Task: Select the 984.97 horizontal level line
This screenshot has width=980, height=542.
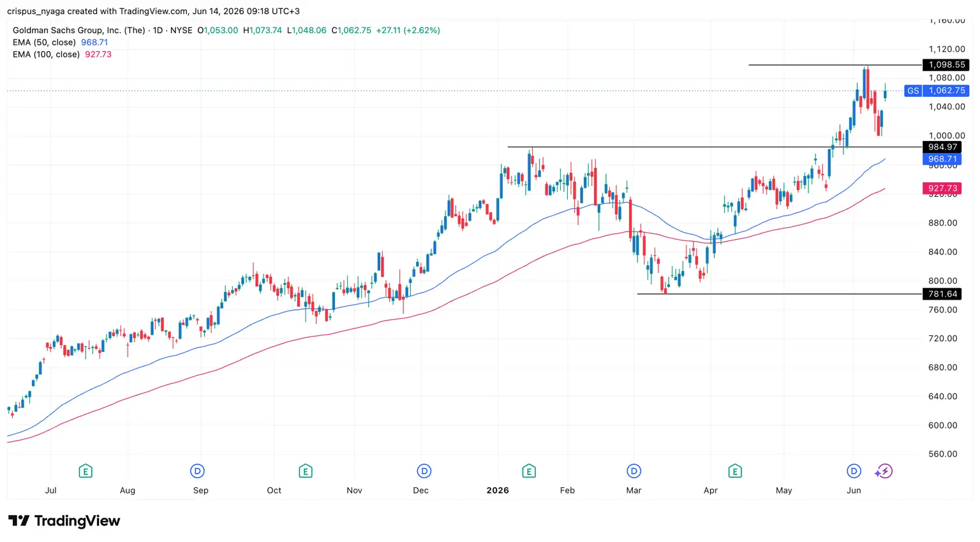Action: (x=715, y=147)
